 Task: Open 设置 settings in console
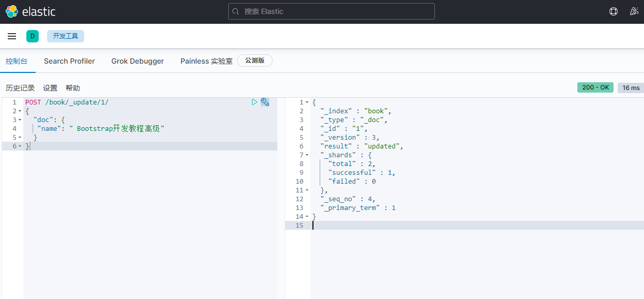[50, 88]
